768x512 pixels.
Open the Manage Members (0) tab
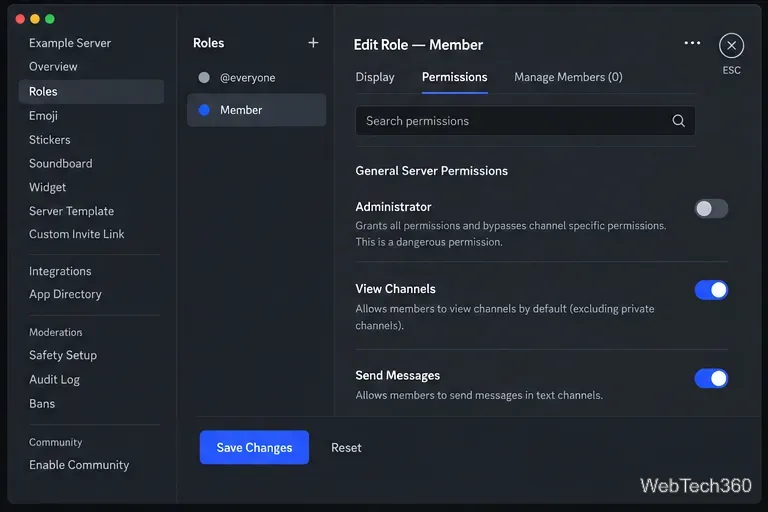pyautogui.click(x=568, y=77)
